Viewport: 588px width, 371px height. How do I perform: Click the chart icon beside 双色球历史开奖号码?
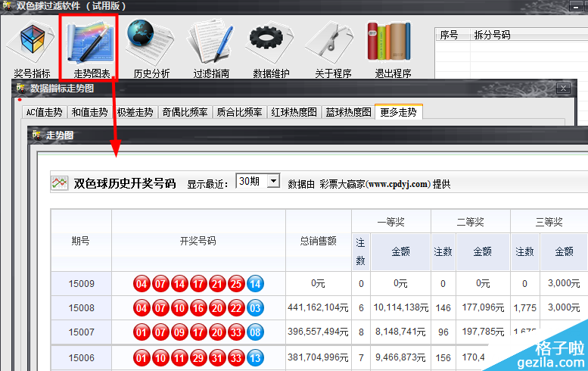(60, 183)
